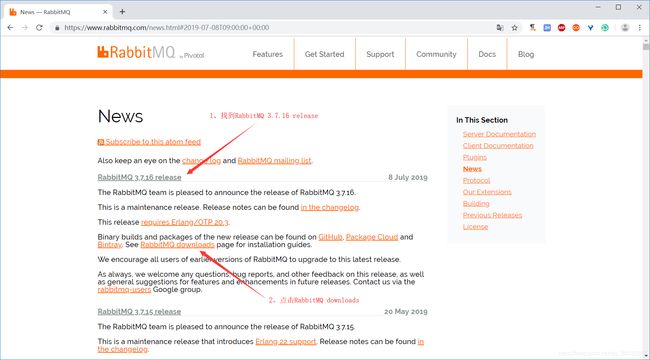Open the RabbitMQ 3.7.16 release heading
Image resolution: width=650 pixels, height=360 pixels.
139,177
